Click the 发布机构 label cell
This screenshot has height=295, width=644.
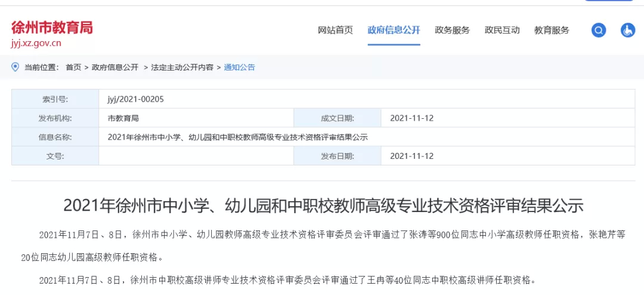click(55, 118)
